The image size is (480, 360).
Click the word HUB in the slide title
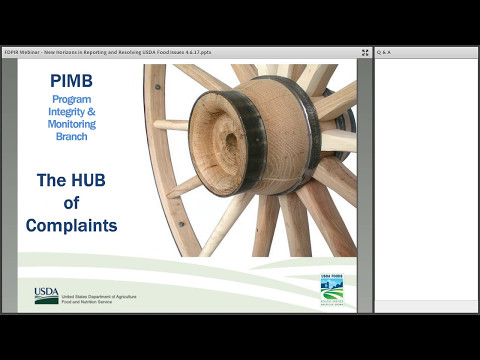88,180
